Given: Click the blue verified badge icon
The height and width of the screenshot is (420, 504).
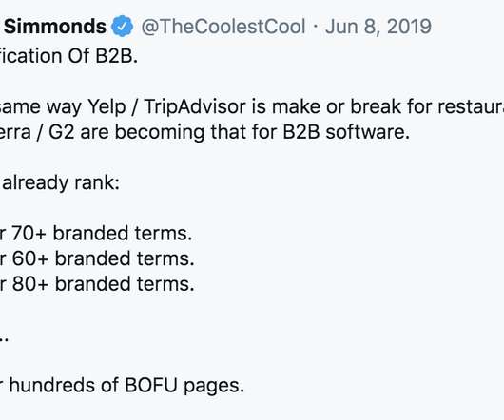Looking at the screenshot, I should point(122,26).
